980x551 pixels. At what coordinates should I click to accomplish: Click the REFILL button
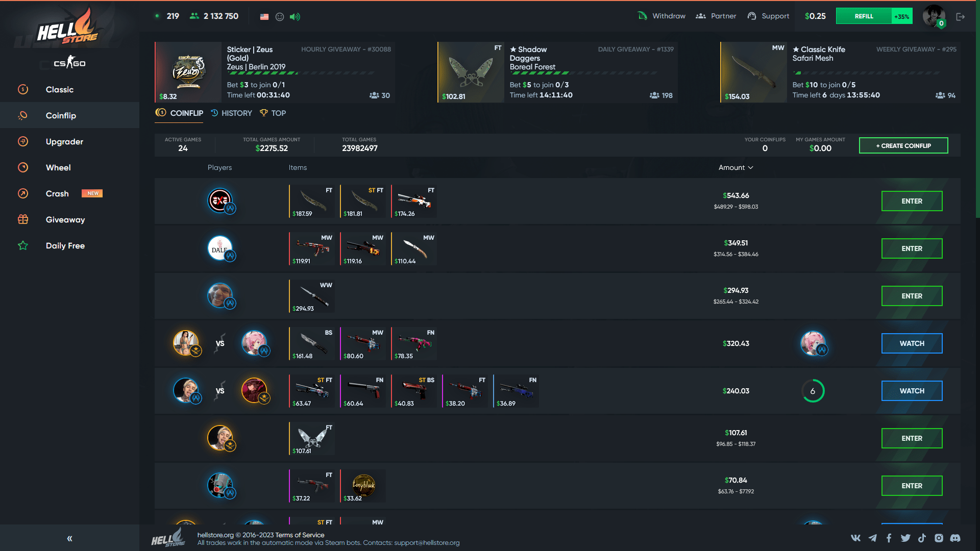(x=864, y=16)
